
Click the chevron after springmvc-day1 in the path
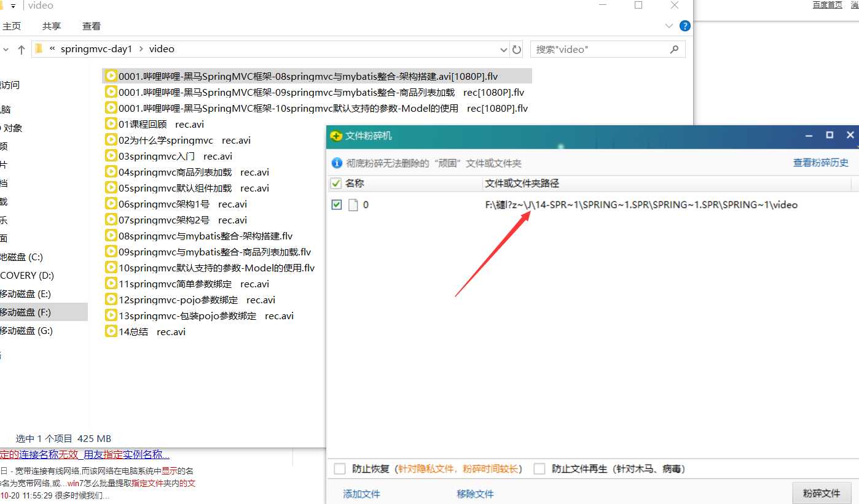(141, 49)
